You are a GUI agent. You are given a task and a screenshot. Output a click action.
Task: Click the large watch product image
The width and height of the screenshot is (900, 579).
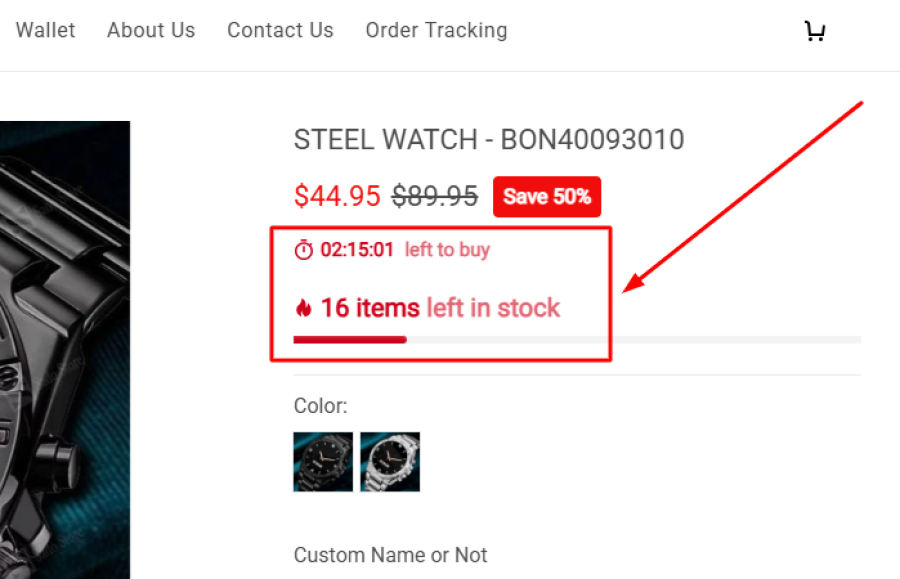[x=65, y=350]
